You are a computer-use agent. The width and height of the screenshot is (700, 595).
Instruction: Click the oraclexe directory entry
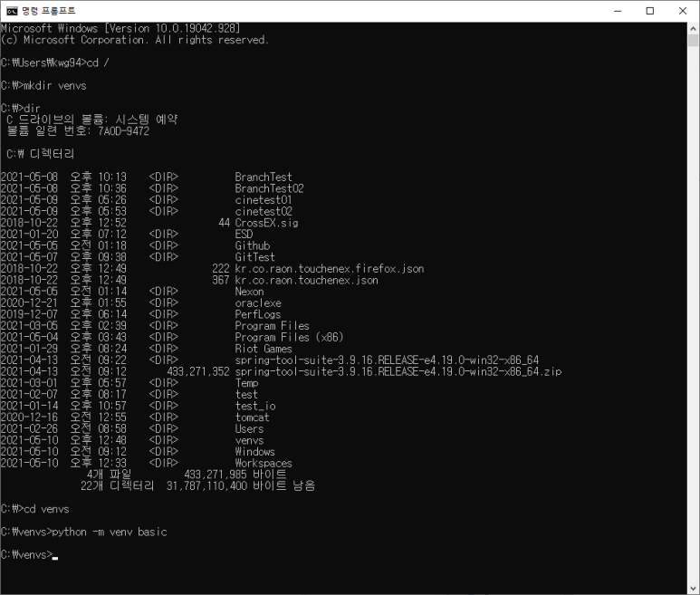click(x=258, y=303)
